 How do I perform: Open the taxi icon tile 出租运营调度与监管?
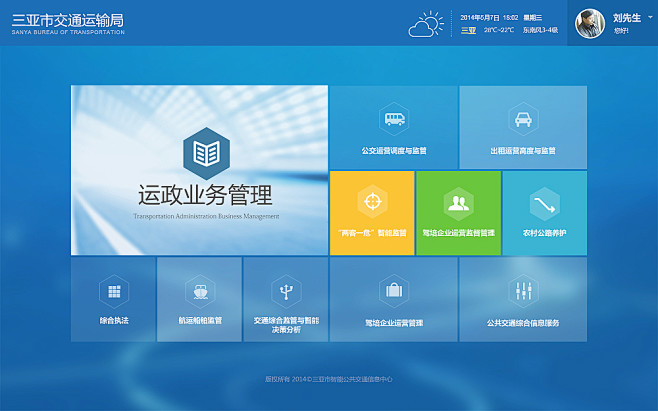tap(522, 119)
